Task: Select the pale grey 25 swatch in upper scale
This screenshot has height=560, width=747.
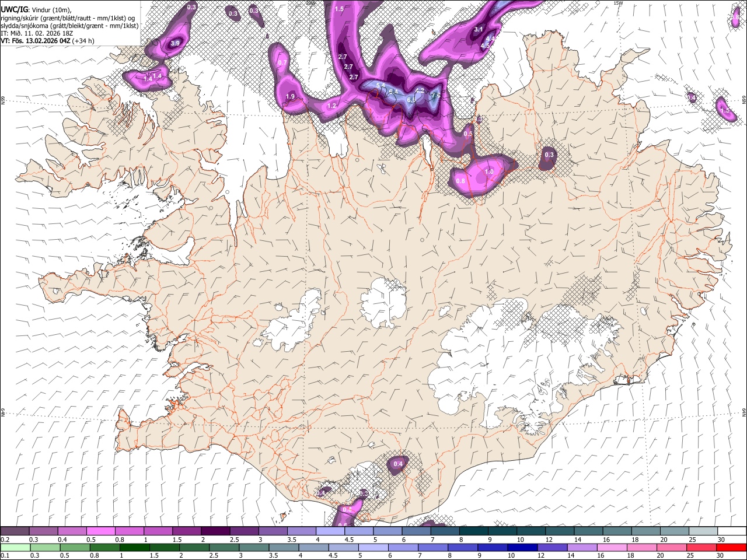Action: click(702, 531)
